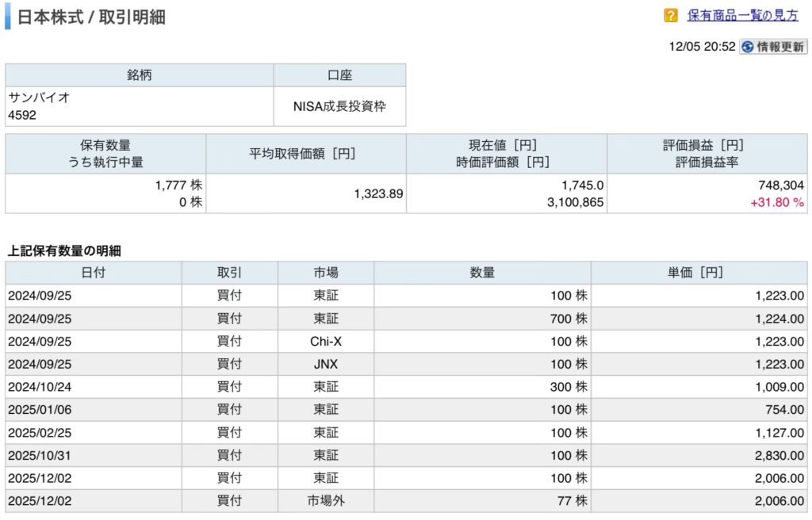Open the 保有商品一覧の見方 help link

(x=742, y=15)
